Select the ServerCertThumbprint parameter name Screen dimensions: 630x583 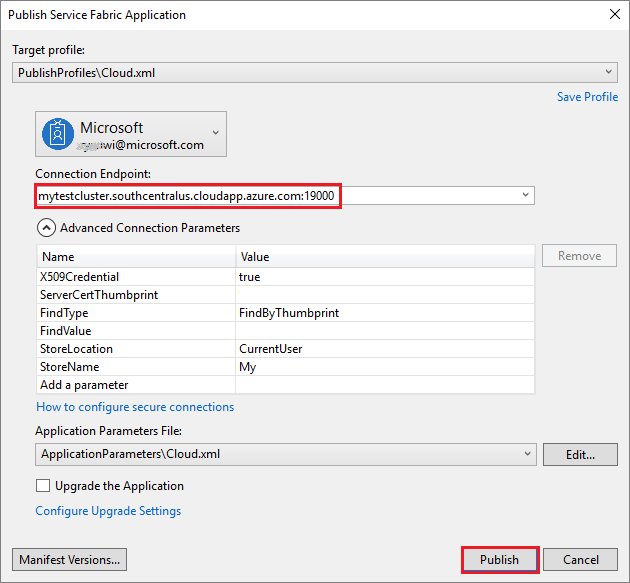tap(136, 295)
